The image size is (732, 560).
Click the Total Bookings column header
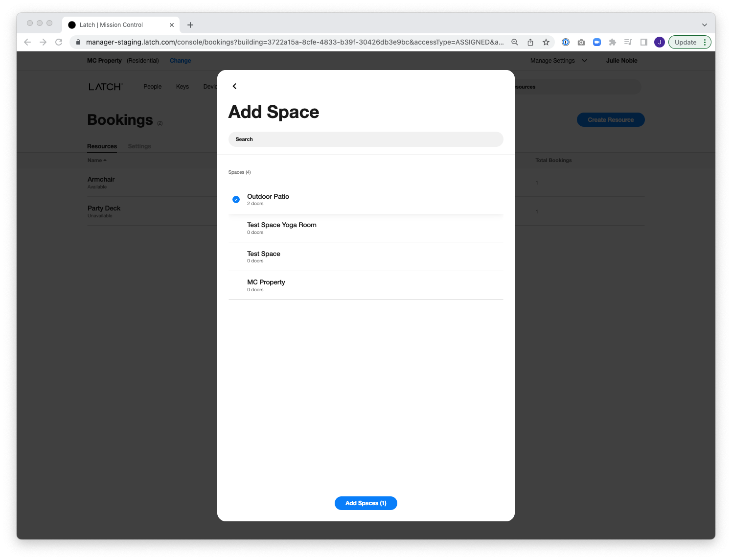[553, 161]
